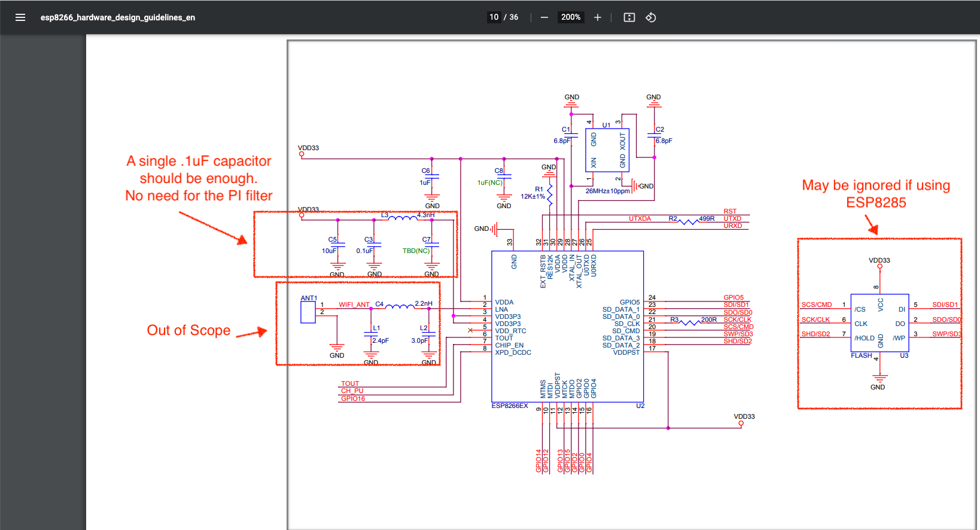Image resolution: width=980 pixels, height=530 pixels.
Task: Click the RST signal label
Action: pos(730,211)
